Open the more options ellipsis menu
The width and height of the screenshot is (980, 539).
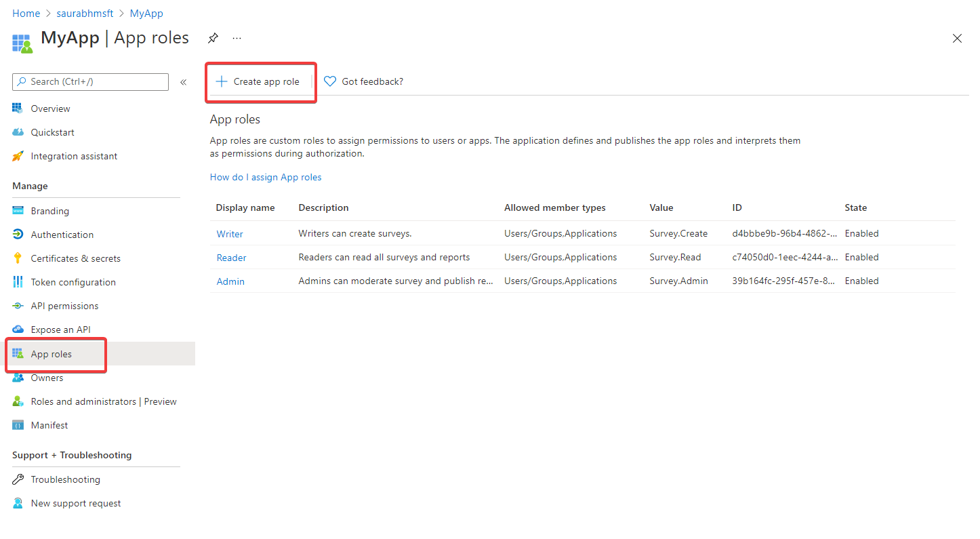click(237, 38)
